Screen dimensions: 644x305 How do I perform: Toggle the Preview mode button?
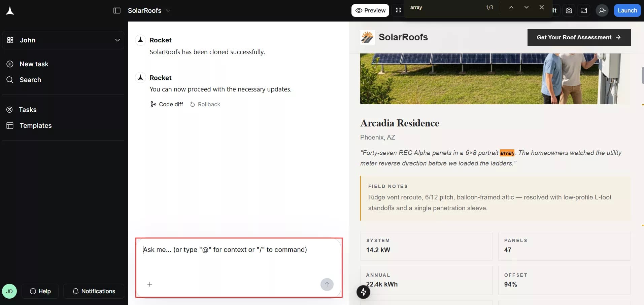(x=370, y=10)
